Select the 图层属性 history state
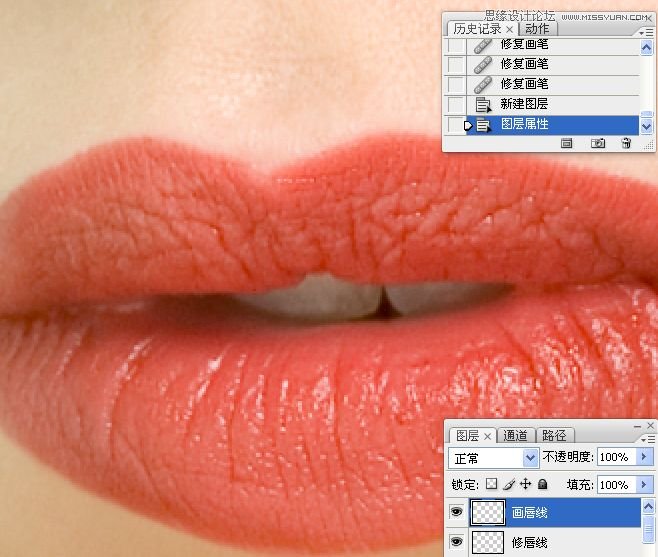This screenshot has width=658, height=557. (x=553, y=125)
